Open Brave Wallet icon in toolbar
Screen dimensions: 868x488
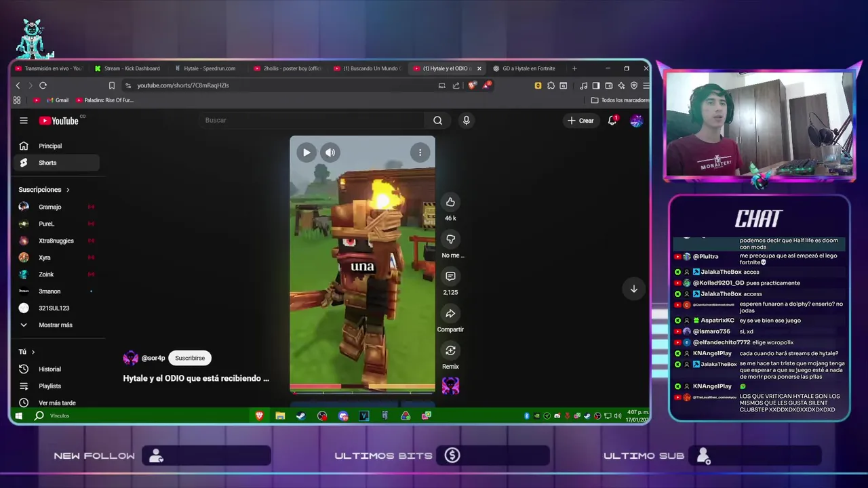tap(608, 85)
